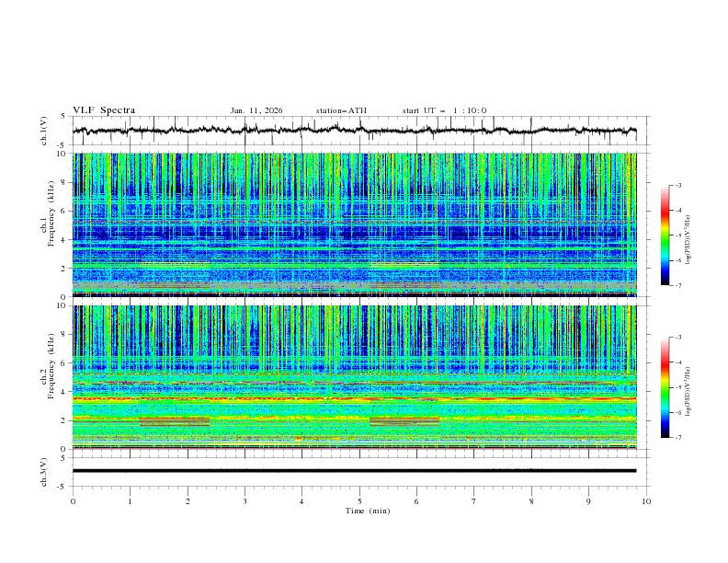
Task: Click time axis tick label "7"
Action: [x=474, y=501]
